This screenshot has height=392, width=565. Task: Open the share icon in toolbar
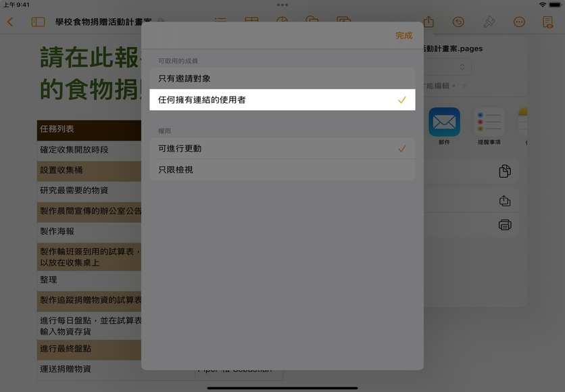(x=428, y=22)
